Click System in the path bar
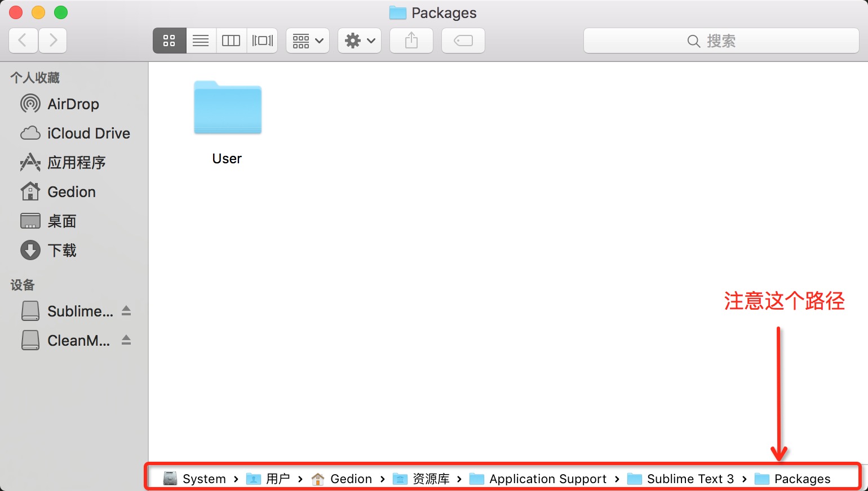This screenshot has height=491, width=868. (194, 479)
